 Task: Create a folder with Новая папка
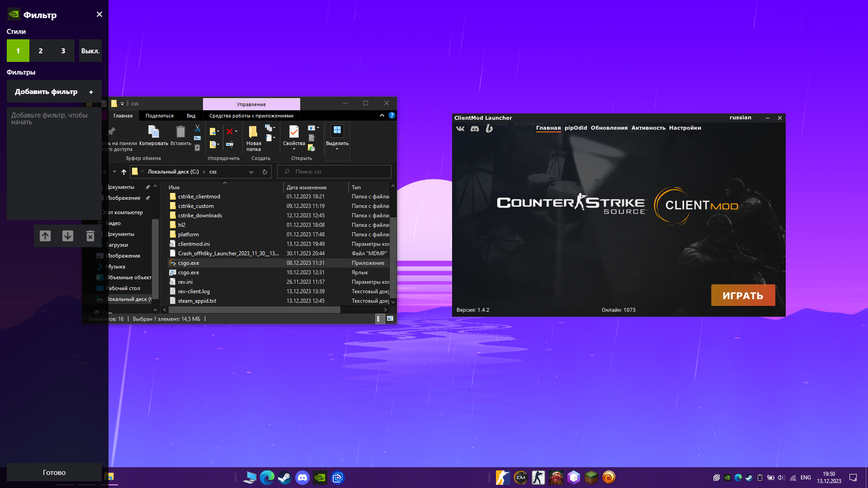[254, 138]
